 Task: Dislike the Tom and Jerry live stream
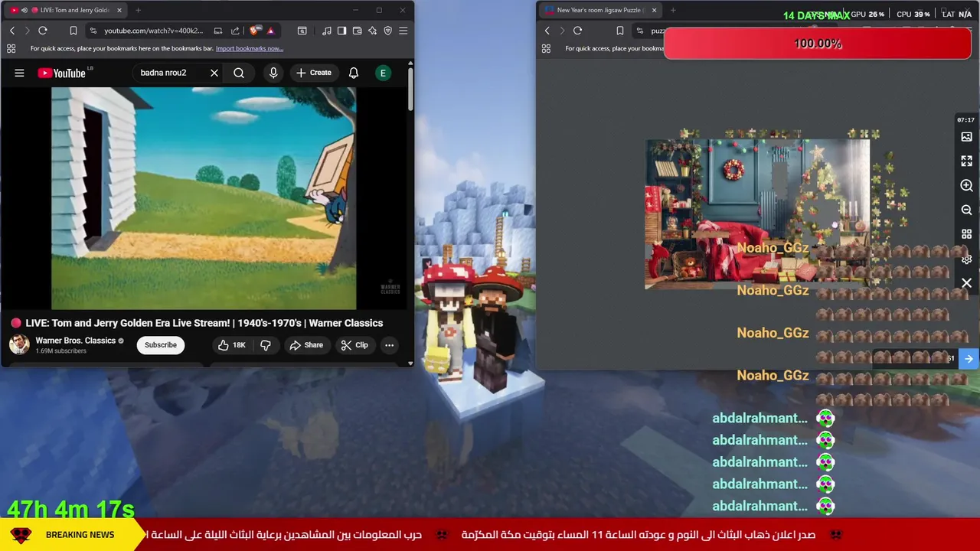(266, 345)
